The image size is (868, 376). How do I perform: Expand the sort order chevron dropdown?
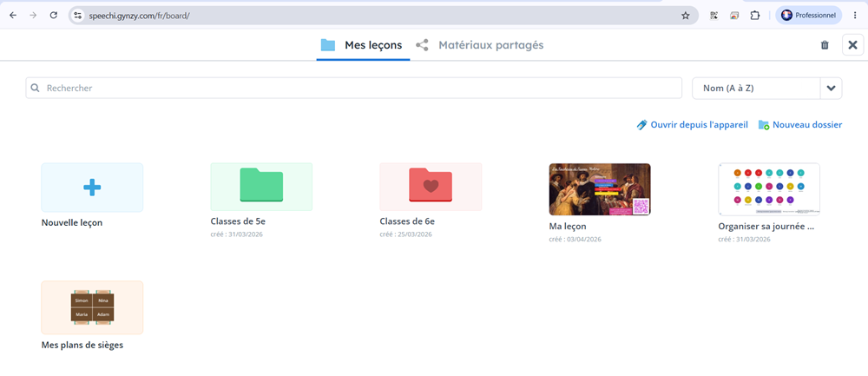pos(831,88)
